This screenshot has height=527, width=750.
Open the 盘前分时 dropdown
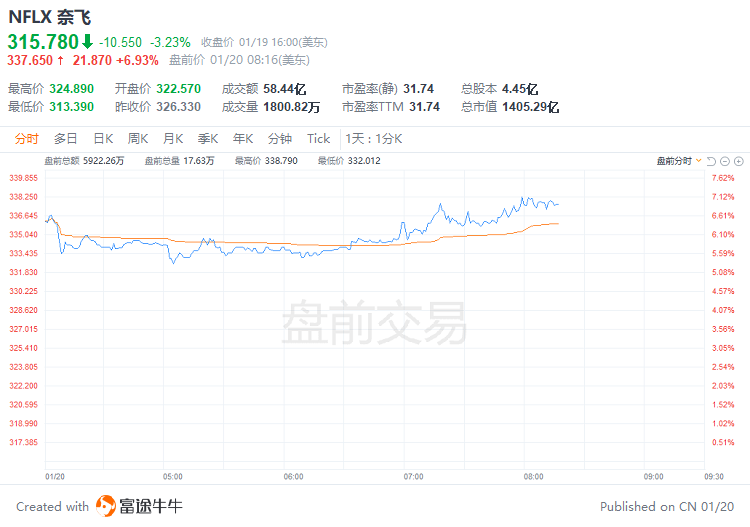point(679,161)
